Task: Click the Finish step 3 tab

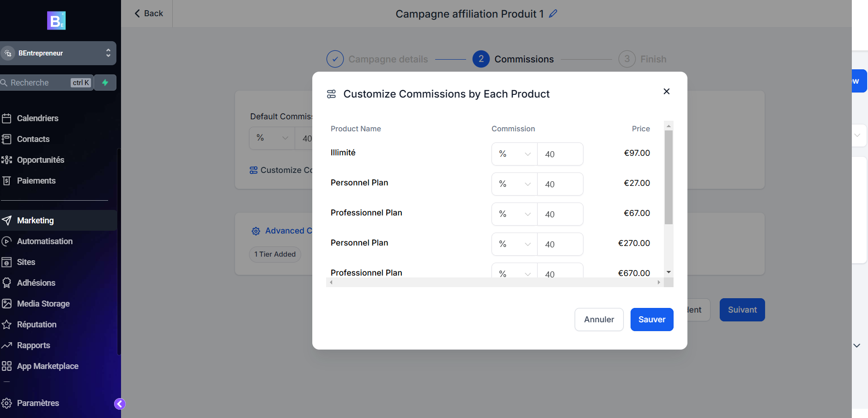Action: [643, 59]
